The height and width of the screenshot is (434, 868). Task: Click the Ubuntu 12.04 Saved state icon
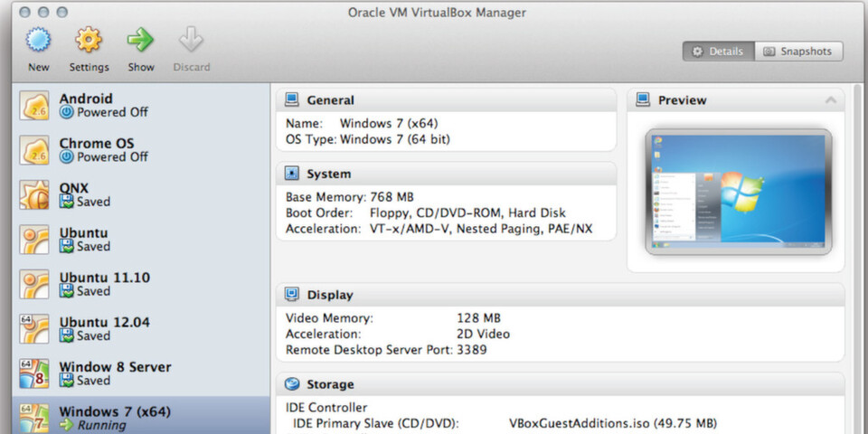coord(66,336)
